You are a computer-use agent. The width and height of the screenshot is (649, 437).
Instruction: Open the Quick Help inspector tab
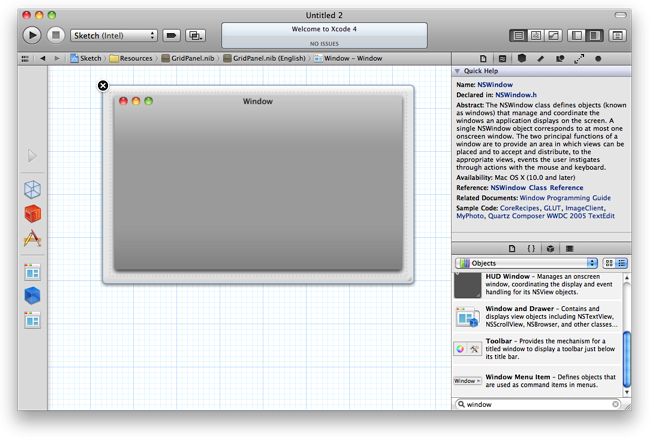point(502,59)
